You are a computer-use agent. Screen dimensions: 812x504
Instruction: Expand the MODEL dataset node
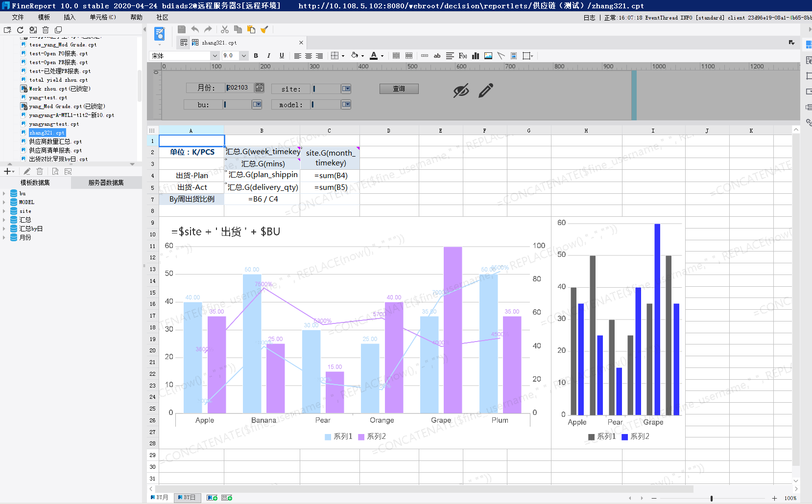(x=4, y=202)
